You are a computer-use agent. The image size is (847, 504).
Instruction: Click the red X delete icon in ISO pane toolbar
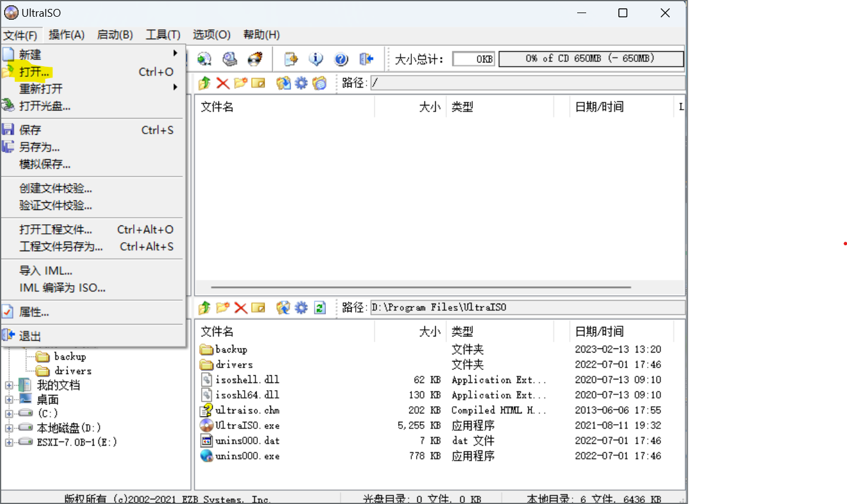click(223, 83)
